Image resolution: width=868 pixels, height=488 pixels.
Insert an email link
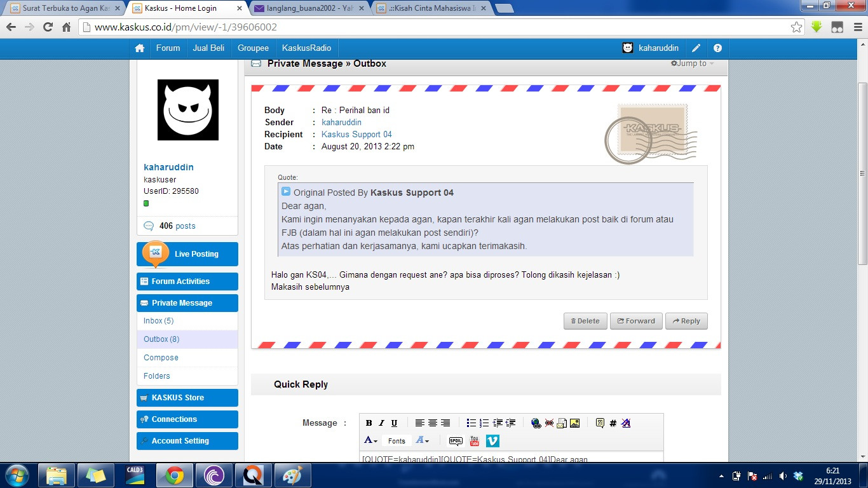pos(562,423)
